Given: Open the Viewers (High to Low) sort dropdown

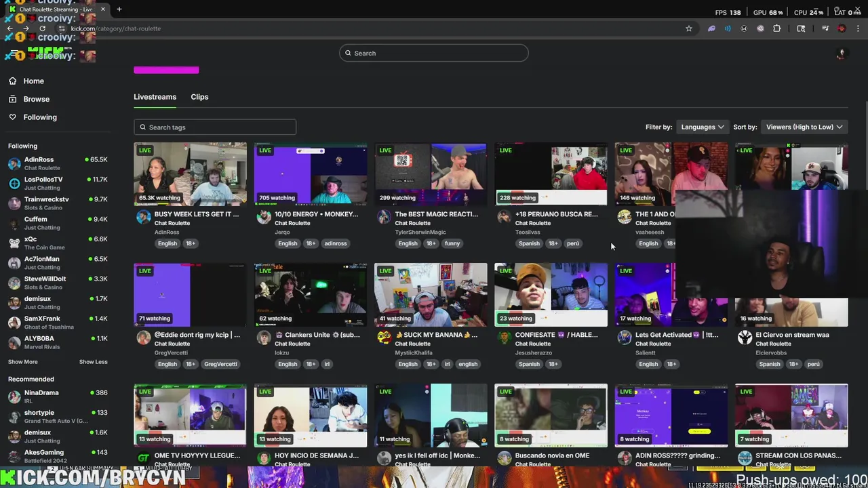Looking at the screenshot, I should click(804, 127).
